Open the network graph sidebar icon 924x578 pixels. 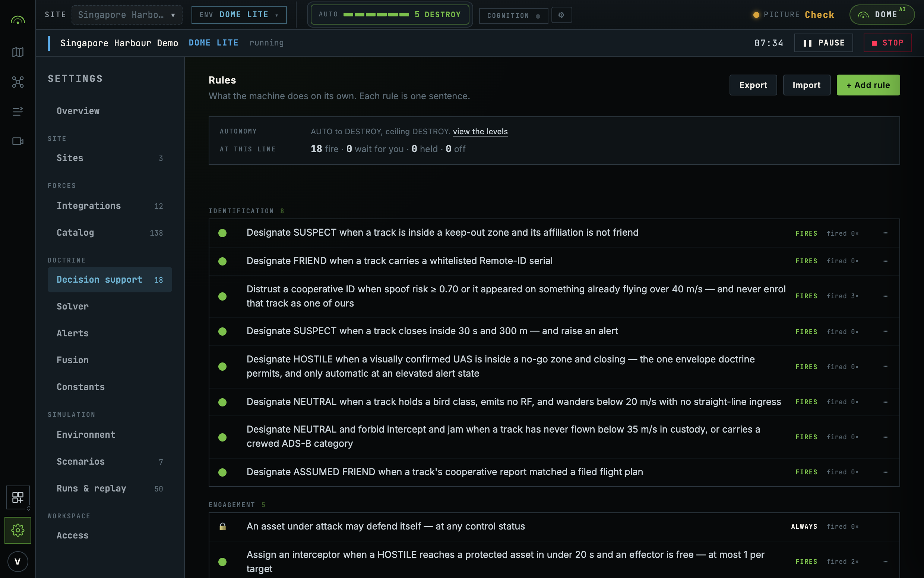tap(18, 82)
